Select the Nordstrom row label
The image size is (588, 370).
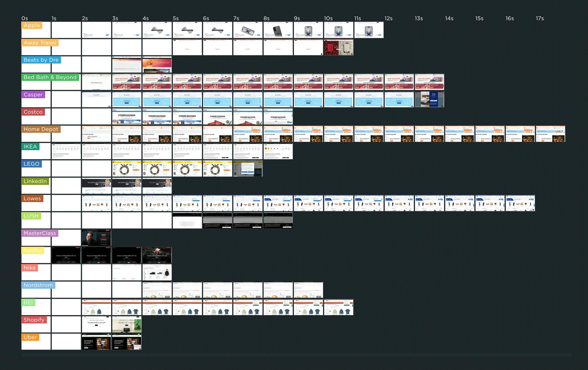[x=38, y=285]
